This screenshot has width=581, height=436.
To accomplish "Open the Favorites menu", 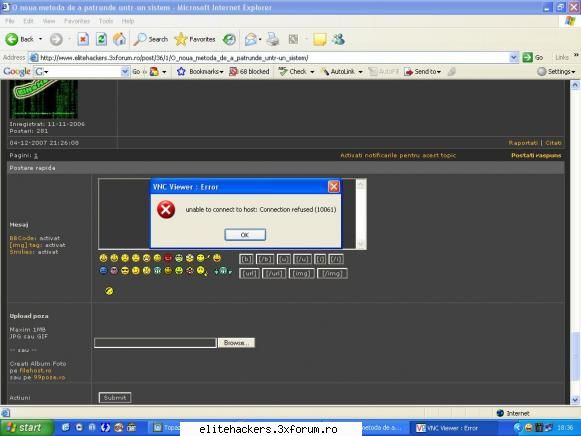I will click(x=77, y=21).
